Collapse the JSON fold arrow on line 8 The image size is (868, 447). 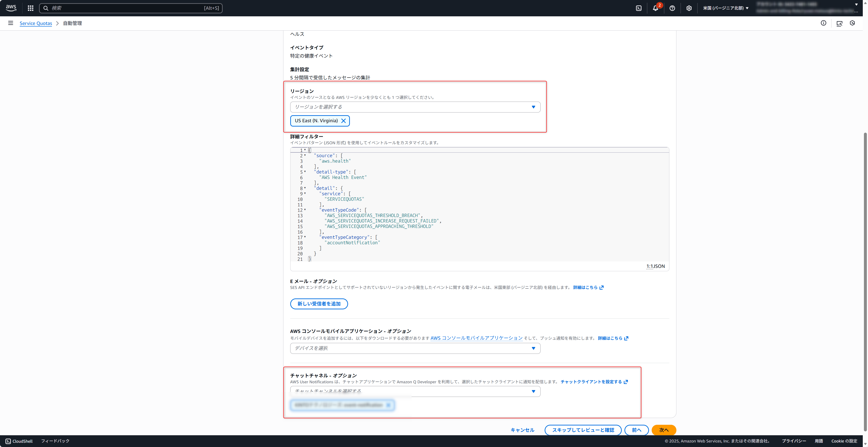[305, 188]
